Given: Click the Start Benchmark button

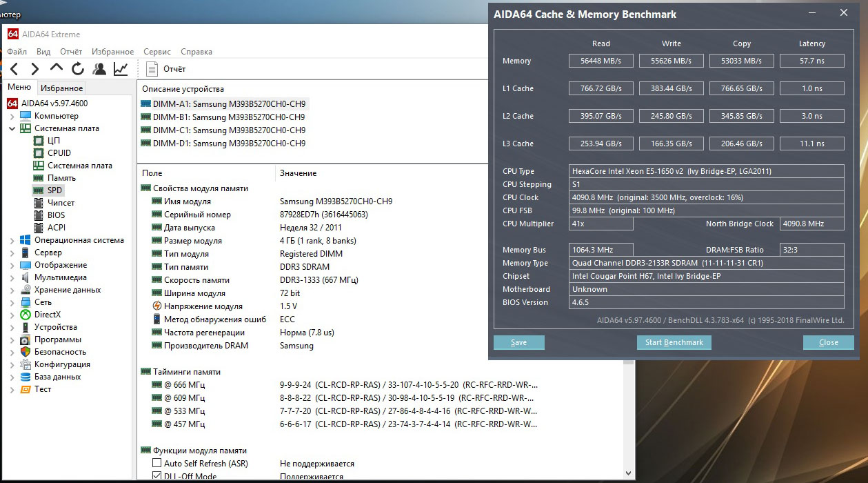Looking at the screenshot, I should point(674,342).
